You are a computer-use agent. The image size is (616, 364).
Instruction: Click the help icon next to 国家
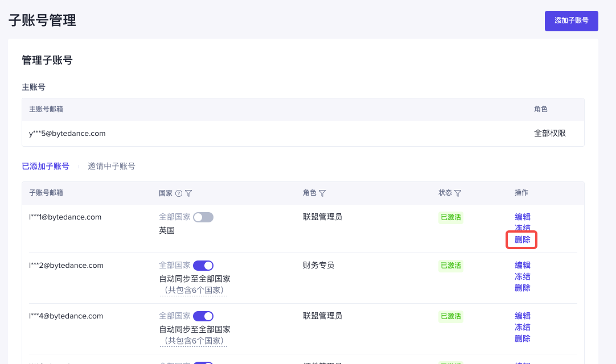[x=179, y=193]
